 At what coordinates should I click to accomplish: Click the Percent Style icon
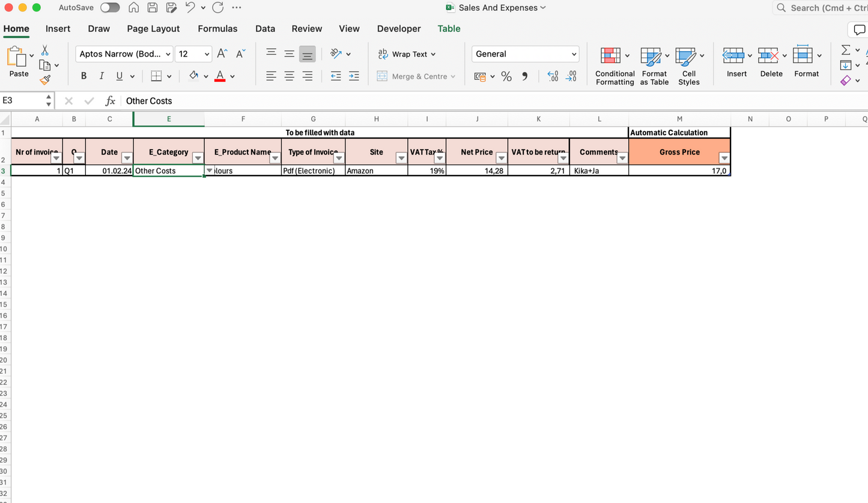pos(506,76)
